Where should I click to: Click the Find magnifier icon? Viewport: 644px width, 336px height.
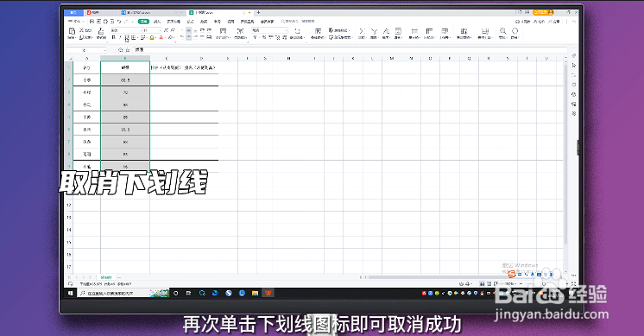pos(502,31)
